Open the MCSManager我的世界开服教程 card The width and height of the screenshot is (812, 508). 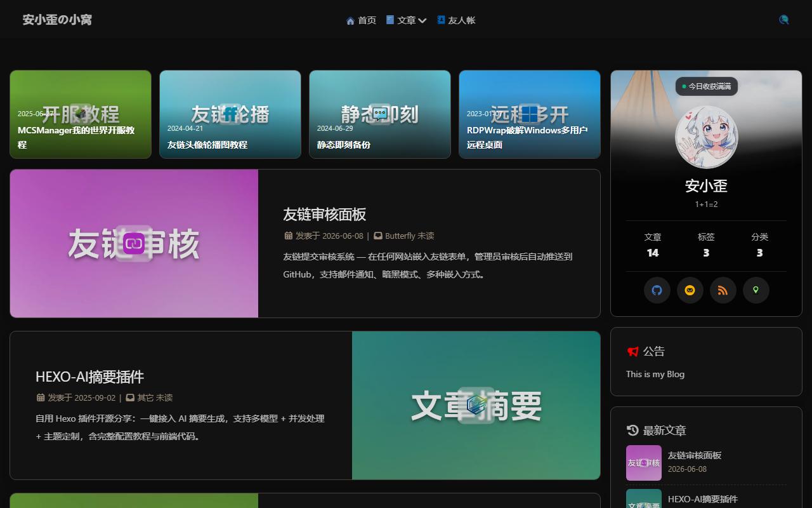[x=81, y=114]
